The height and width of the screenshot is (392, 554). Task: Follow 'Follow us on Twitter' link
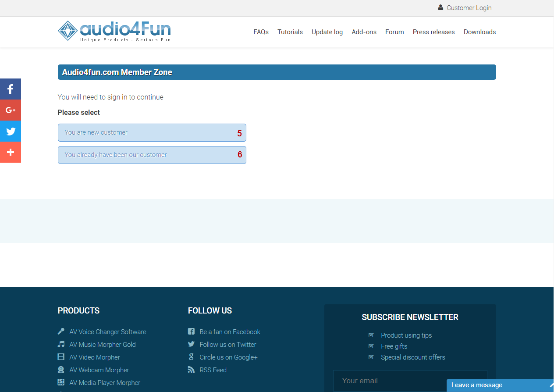point(228,345)
